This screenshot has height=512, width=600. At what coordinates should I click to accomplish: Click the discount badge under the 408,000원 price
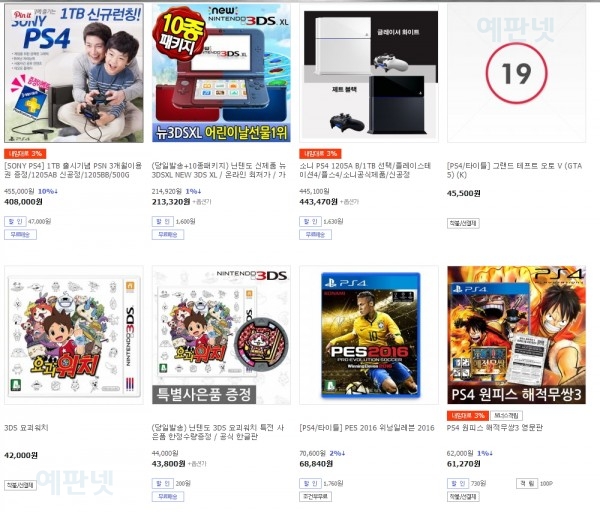tap(15, 221)
